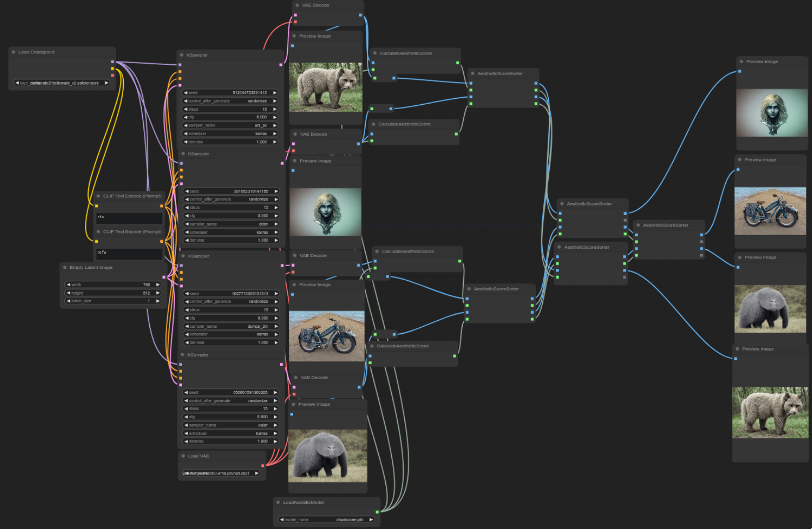
Task: Click the Load VAE node title
Action: (198, 456)
